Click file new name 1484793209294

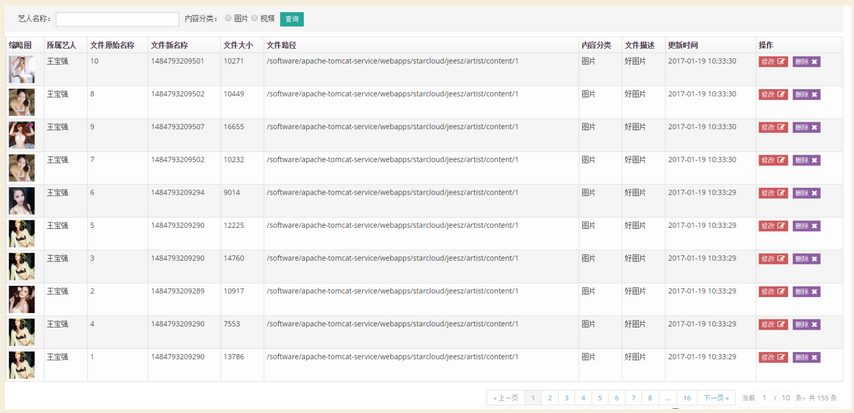click(x=178, y=192)
